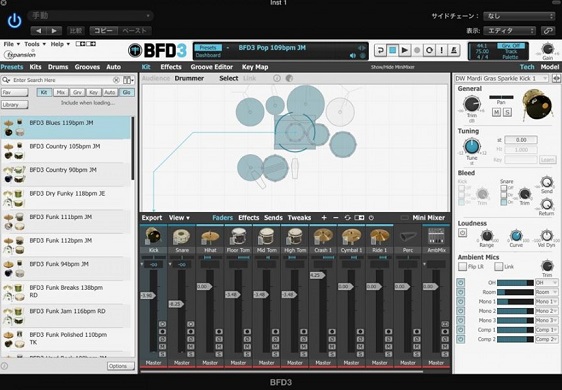Select the AmbMix channel icon
This screenshot has width=562, height=390.
[x=436, y=236]
